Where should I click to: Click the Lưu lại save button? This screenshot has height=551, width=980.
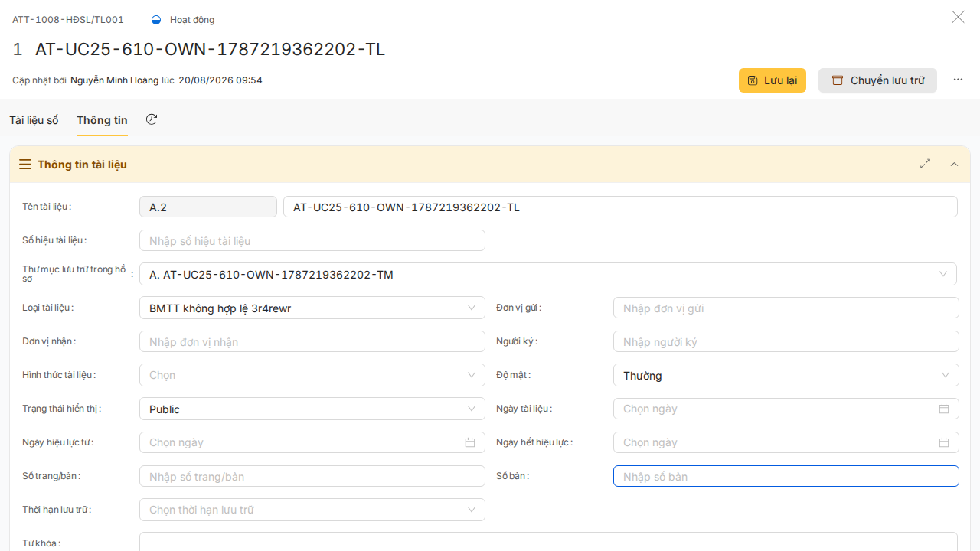pos(773,80)
